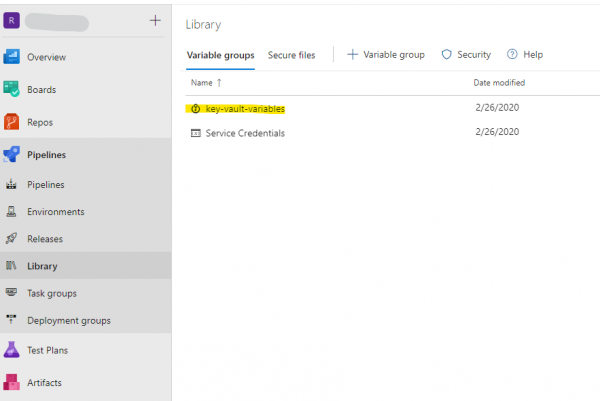Click the purple R project avatar
This screenshot has width=600, height=401.
[x=12, y=20]
